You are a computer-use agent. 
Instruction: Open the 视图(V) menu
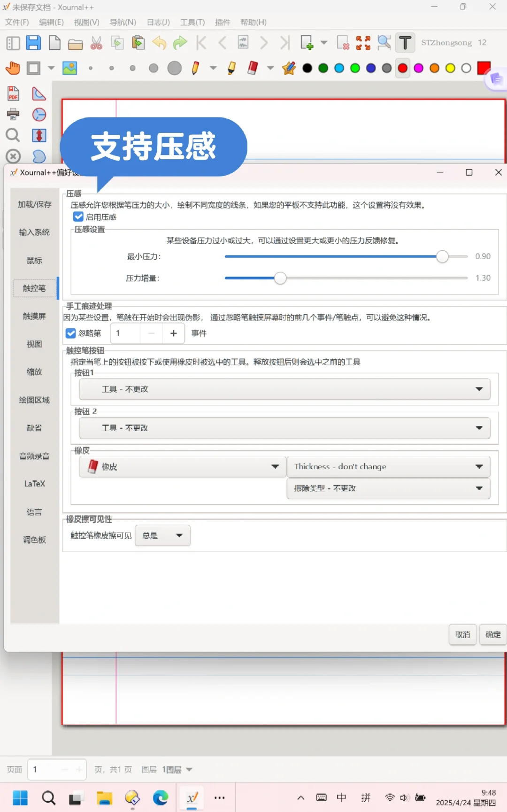86,22
